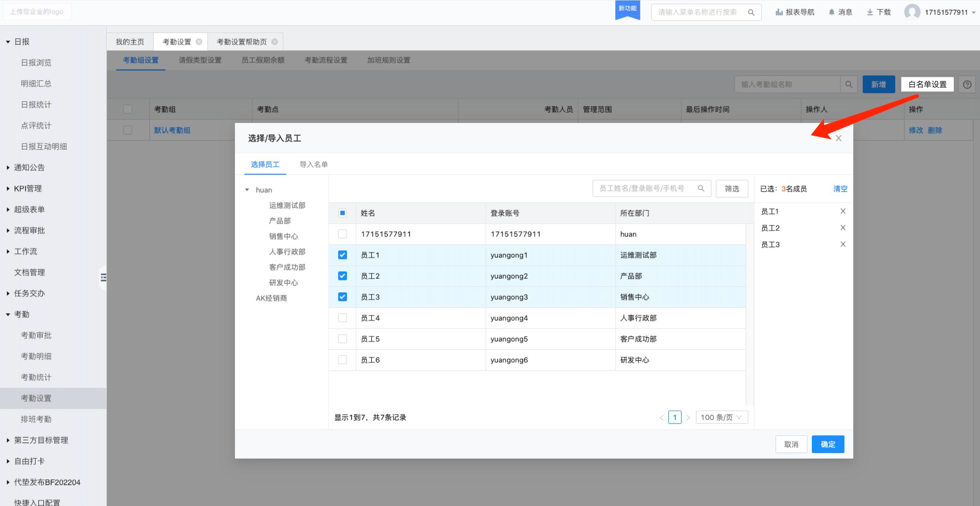Switch to the 导入名单 tab
The image size is (980, 506).
click(314, 164)
